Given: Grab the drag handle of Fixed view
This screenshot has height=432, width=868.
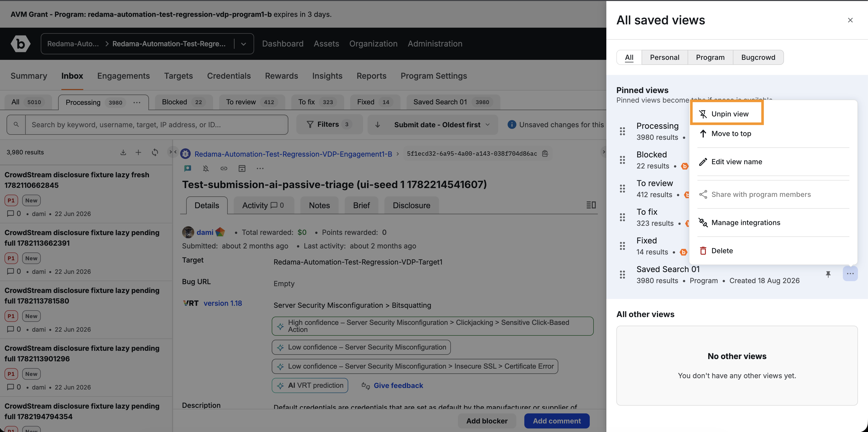Looking at the screenshot, I should [x=622, y=246].
